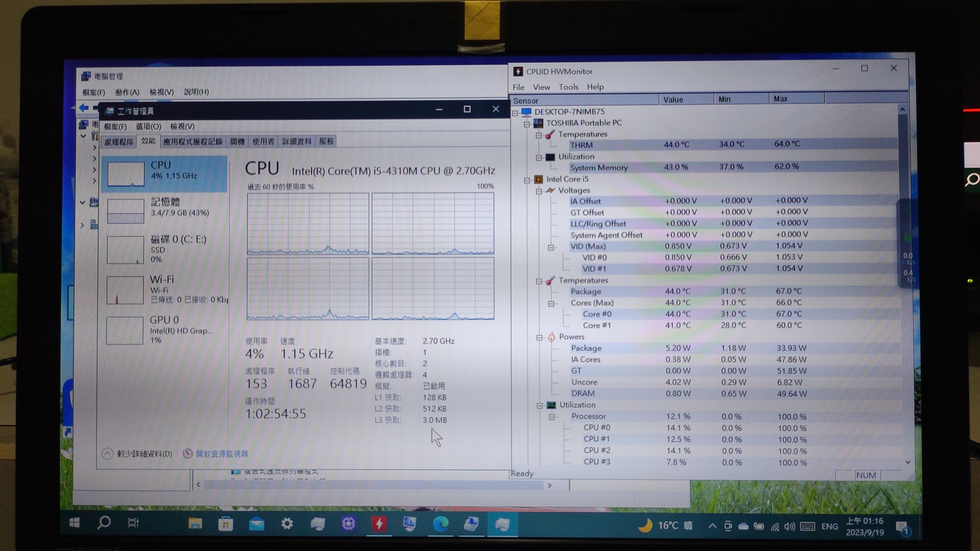Click the touch keyboard tray icon
This screenshot has height=551, width=980.
click(807, 527)
